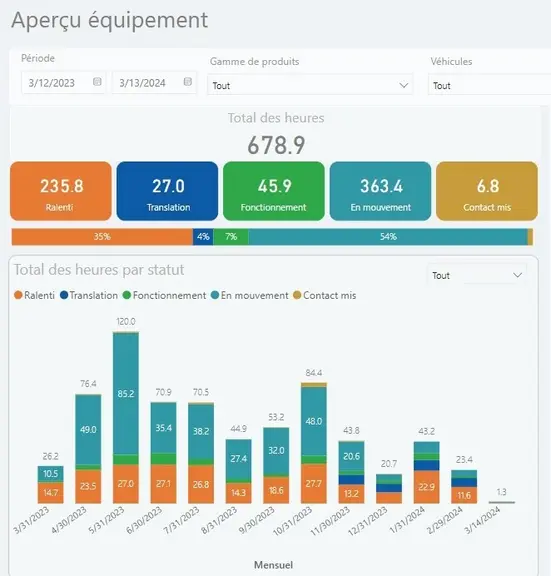Click the 27.4 teal segment in 8/31/2023 bar
The height and width of the screenshot is (576, 551).
[238, 459]
